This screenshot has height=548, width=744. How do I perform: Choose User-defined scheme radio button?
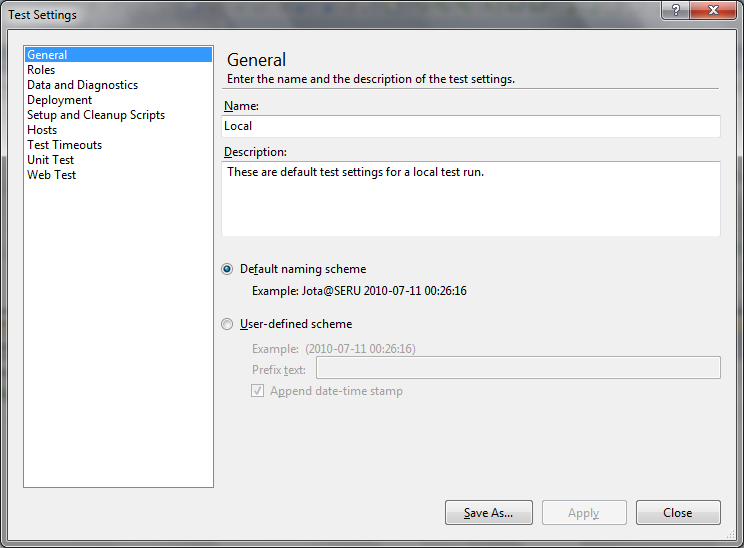point(227,324)
